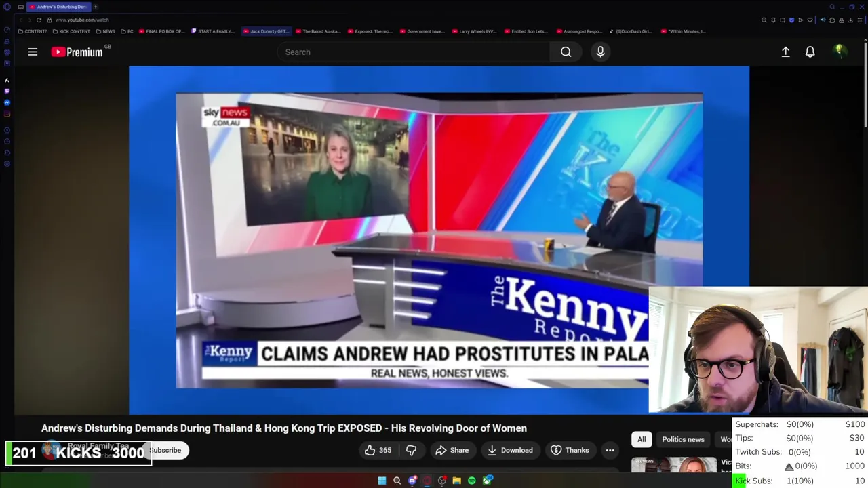
Task: Open Windows taskbar search
Action: (397, 481)
